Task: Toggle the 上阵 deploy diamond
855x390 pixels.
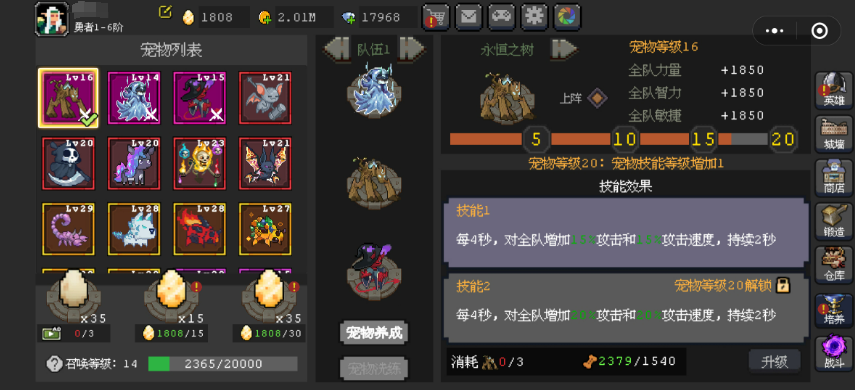Action: (598, 99)
